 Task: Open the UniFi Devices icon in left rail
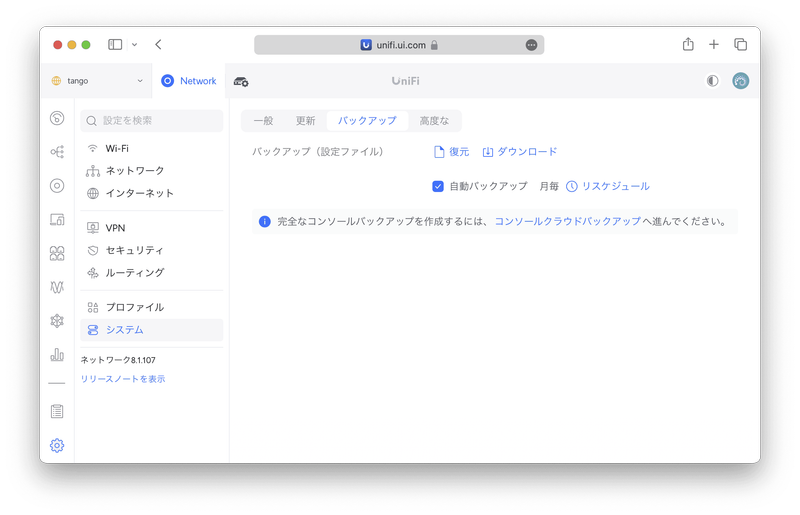pos(57,186)
